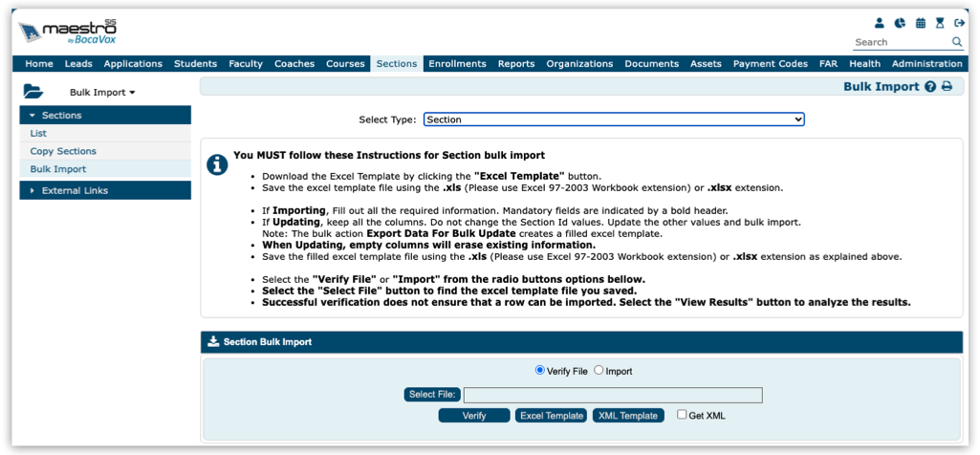Click the hourglass icon in header
Image resolution: width=980 pixels, height=455 pixels.
940,23
